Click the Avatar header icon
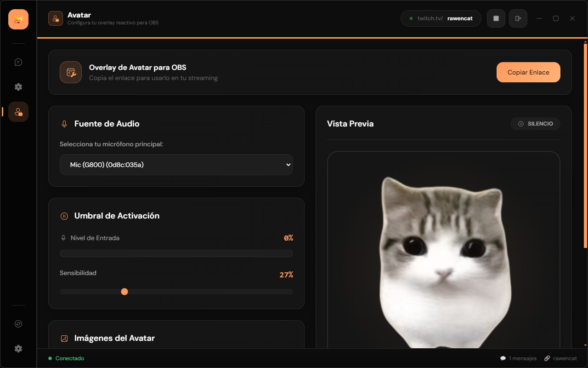Viewport: 588px width, 368px height. point(56,18)
